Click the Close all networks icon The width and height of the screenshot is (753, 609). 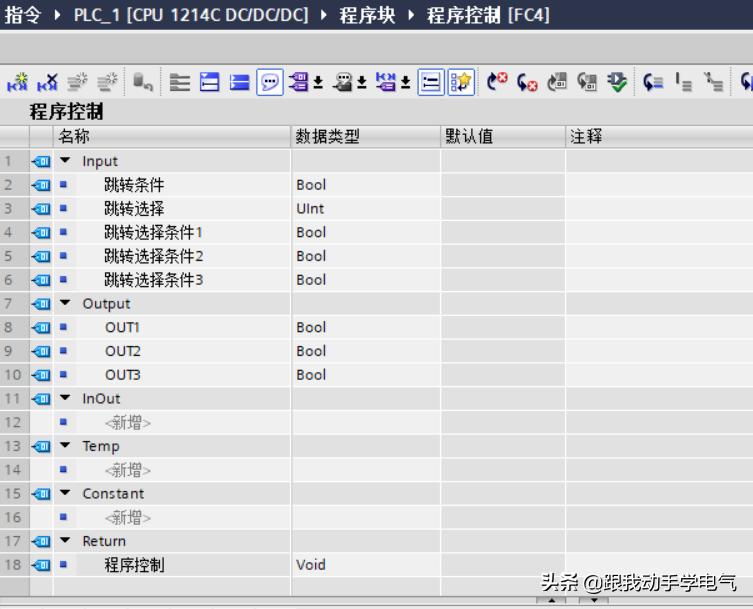(239, 82)
